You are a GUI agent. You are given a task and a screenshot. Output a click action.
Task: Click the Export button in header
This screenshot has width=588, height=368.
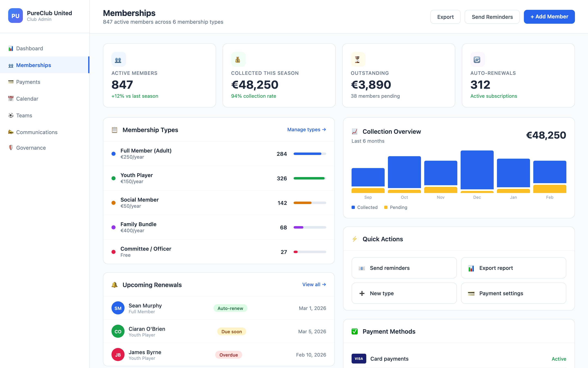point(445,17)
